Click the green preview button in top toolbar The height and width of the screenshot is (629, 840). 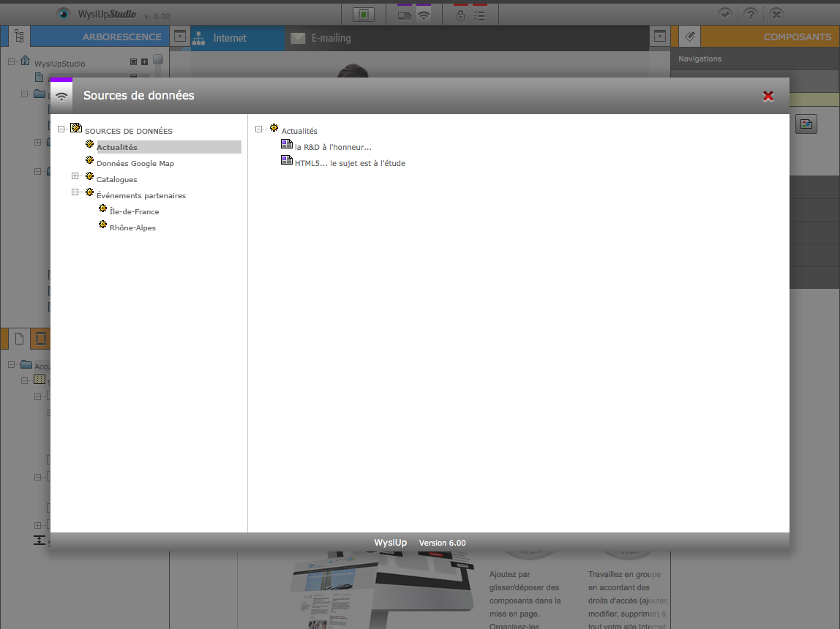pos(364,15)
